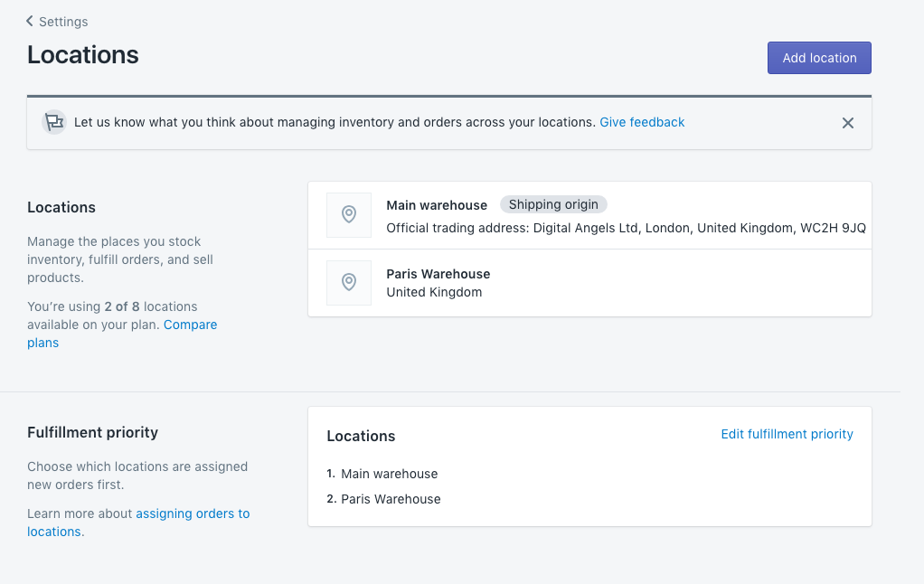Click the Main warehouse location pin icon

click(349, 214)
